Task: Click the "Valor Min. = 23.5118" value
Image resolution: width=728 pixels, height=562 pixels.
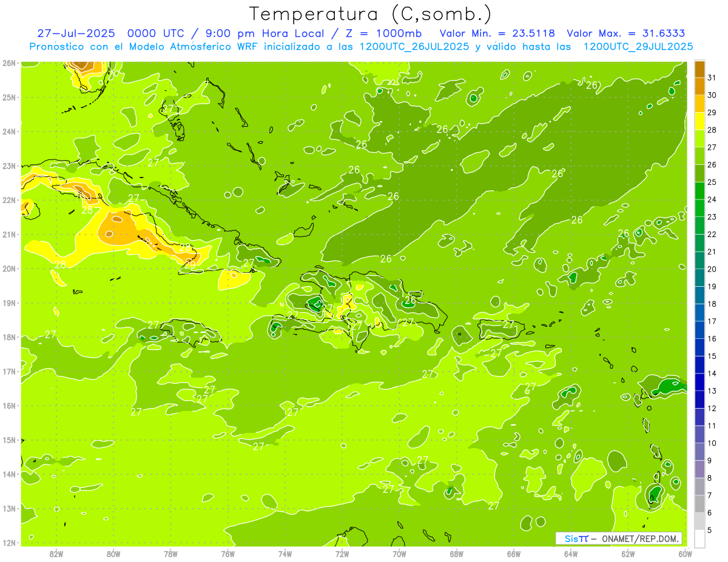Action: pos(497,33)
